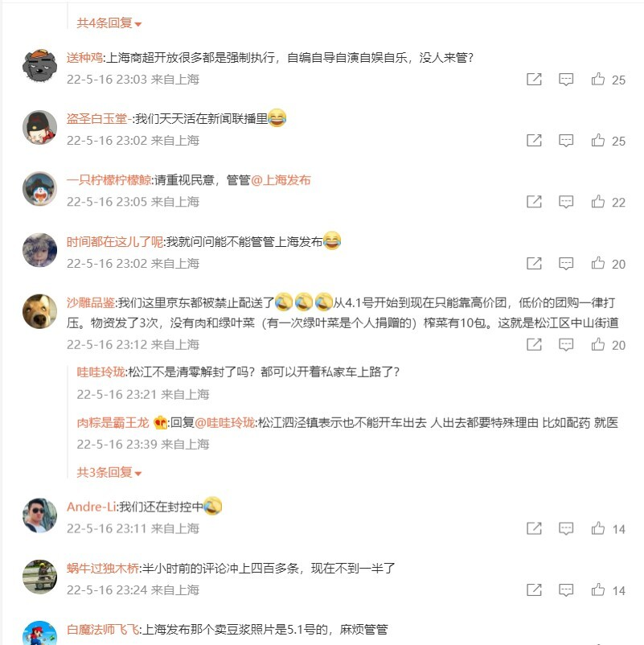View the profile of 肉粽是霸王龙
This screenshot has width=644, height=645.
pyautogui.click(x=113, y=422)
